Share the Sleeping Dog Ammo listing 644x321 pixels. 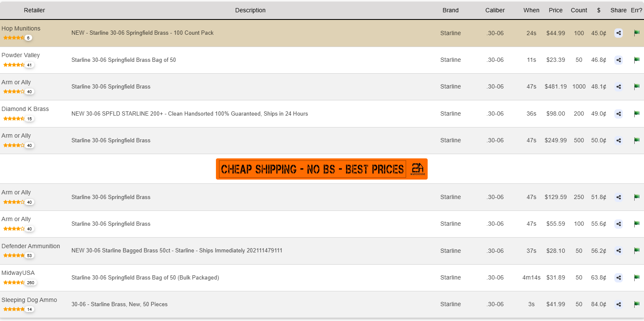coord(619,304)
